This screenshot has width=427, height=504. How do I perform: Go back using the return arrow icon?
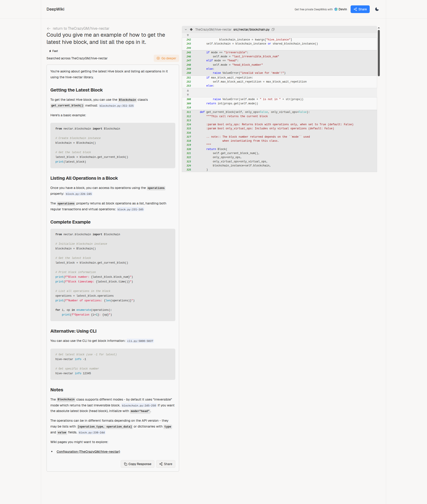click(49, 29)
